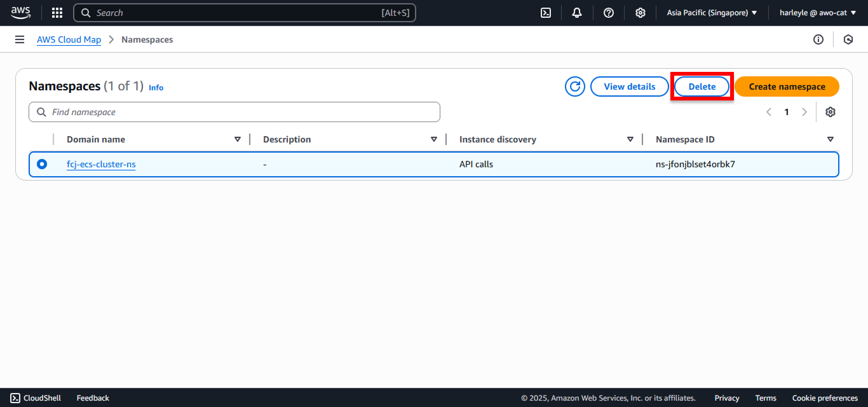Screen dimensions: 868x407
Task: Click the ns-jfonjblset4orbk7 namespace ID cell
Action: 695,164
